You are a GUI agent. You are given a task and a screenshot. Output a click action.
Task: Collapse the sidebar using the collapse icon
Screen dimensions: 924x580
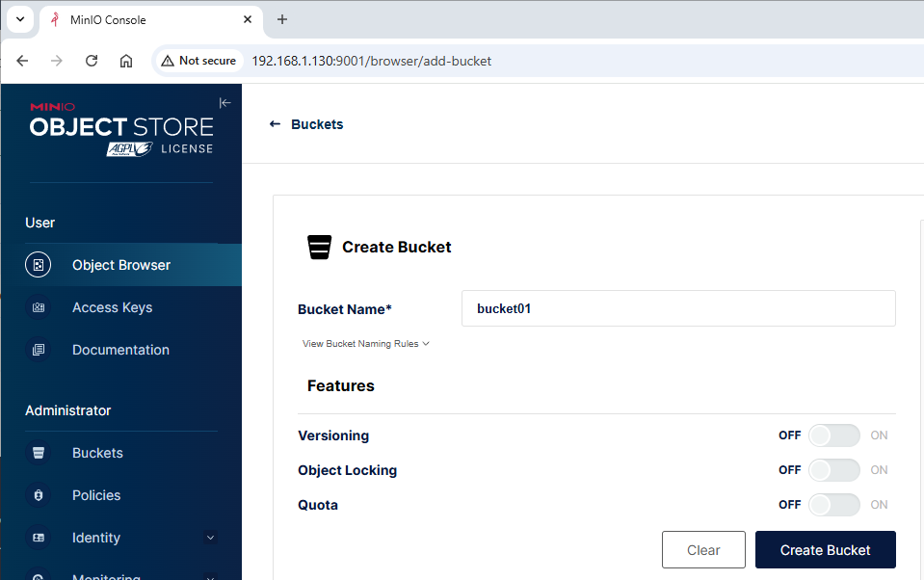tap(225, 103)
